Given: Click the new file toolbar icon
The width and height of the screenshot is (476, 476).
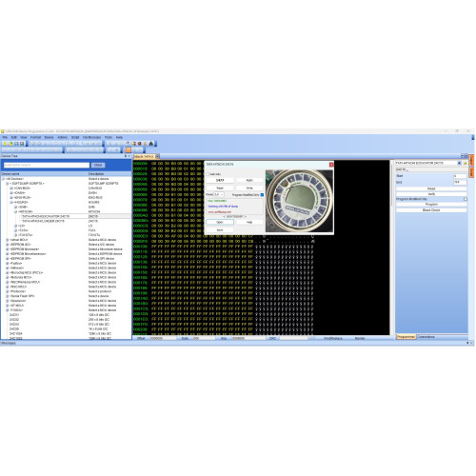Looking at the screenshot, I should [x=5, y=144].
